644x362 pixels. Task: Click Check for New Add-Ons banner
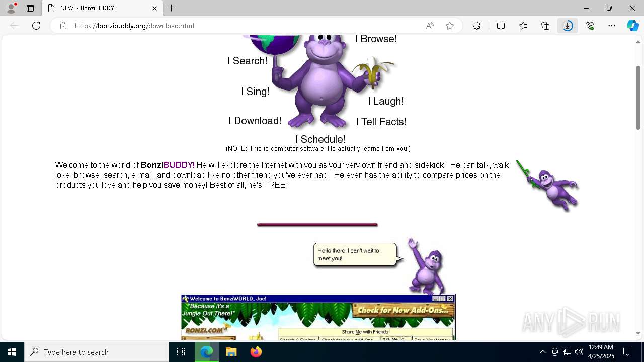tap(403, 310)
